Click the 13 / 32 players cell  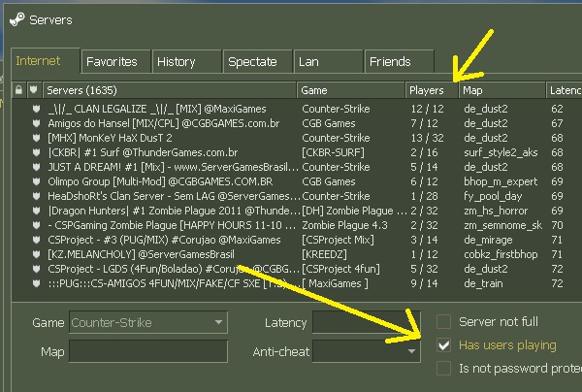(x=427, y=138)
